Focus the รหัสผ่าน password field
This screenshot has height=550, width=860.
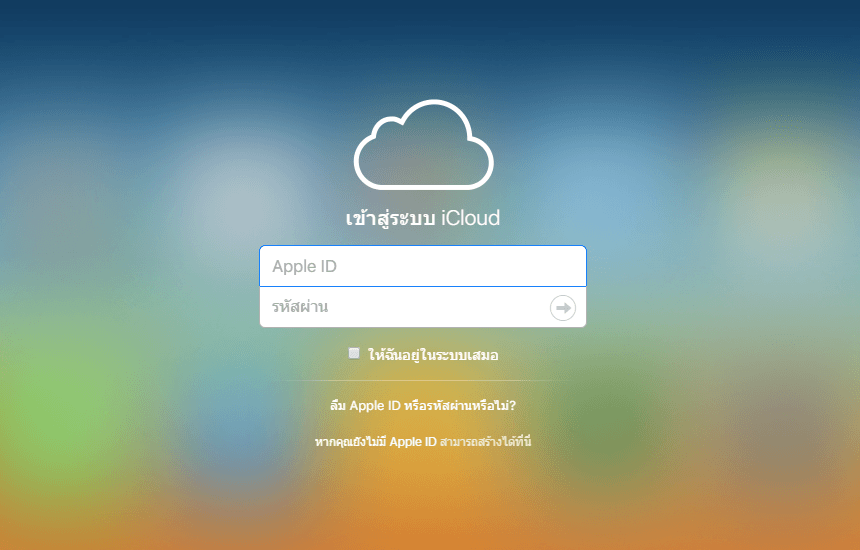[x=400, y=308]
